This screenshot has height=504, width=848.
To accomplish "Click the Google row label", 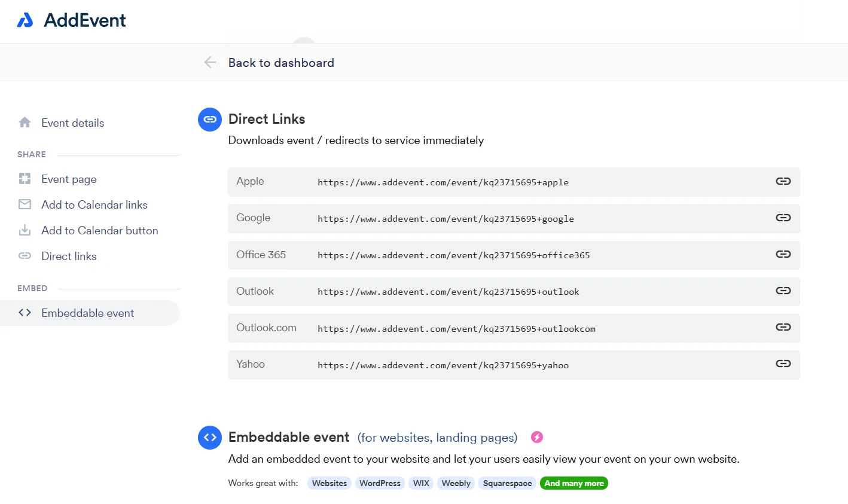I will pos(253,218).
